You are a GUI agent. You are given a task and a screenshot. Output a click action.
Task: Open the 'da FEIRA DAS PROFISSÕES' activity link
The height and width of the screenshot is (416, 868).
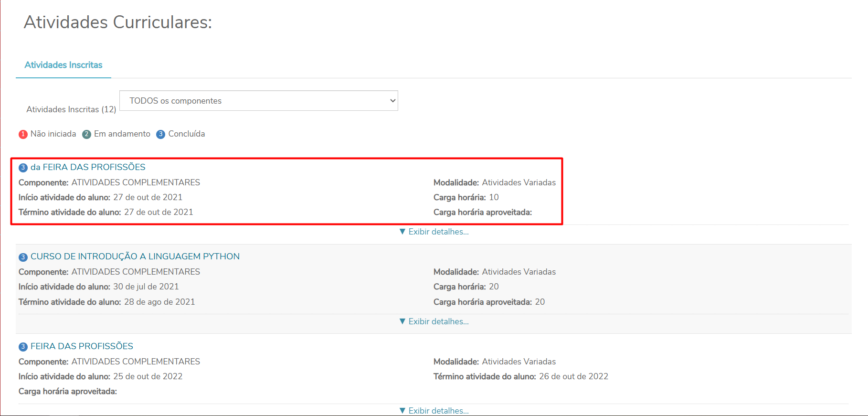click(x=88, y=167)
